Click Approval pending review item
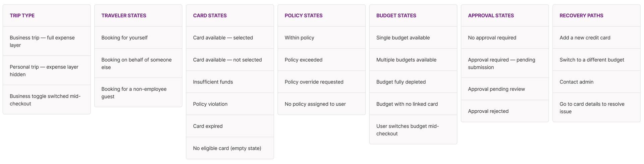Screen dimensions: 644x164 tap(505, 89)
